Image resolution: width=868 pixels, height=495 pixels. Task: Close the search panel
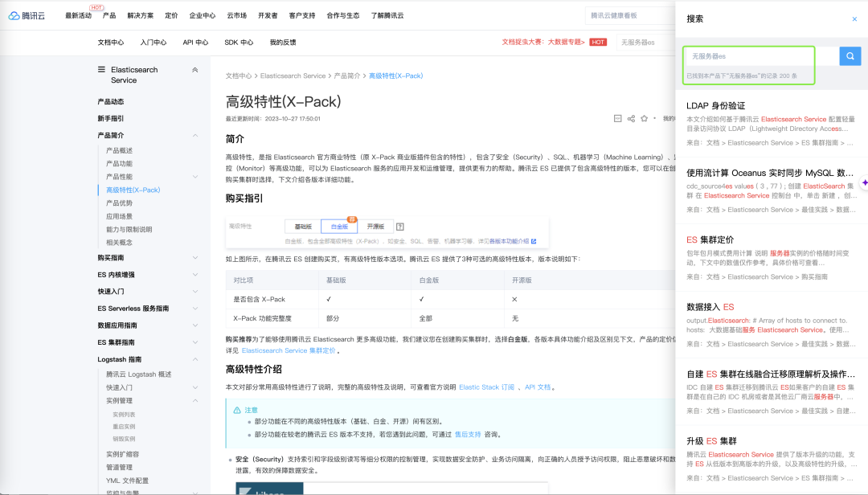[854, 18]
